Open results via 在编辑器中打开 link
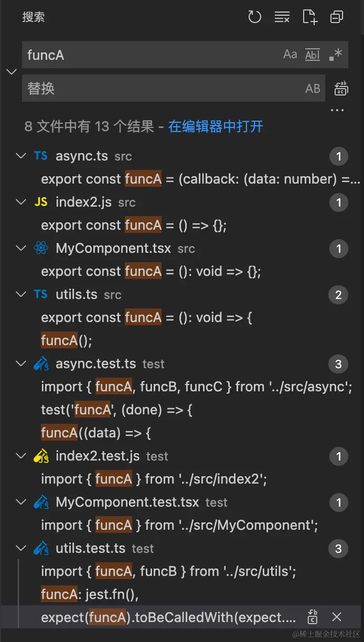This screenshot has width=364, height=642. [x=216, y=126]
